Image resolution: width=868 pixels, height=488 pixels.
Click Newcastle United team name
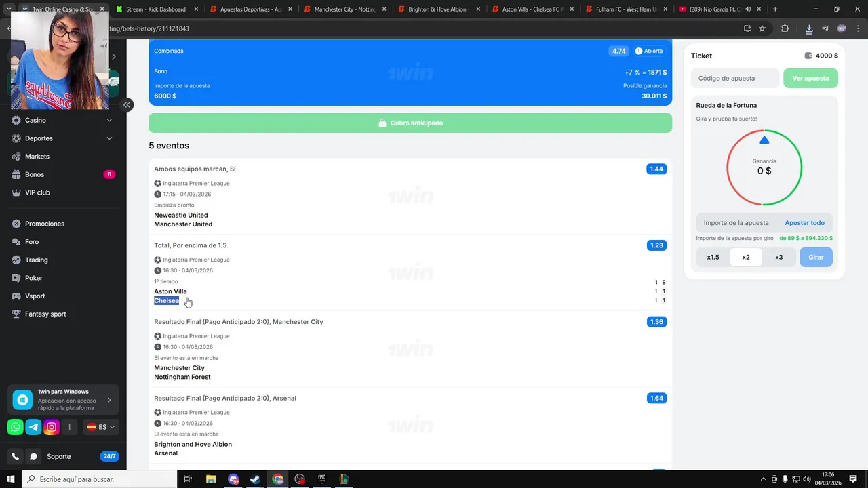tap(181, 215)
